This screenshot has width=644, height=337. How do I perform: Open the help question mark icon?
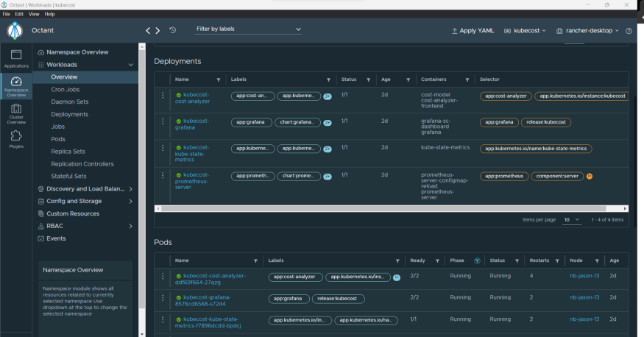pyautogui.click(x=629, y=31)
